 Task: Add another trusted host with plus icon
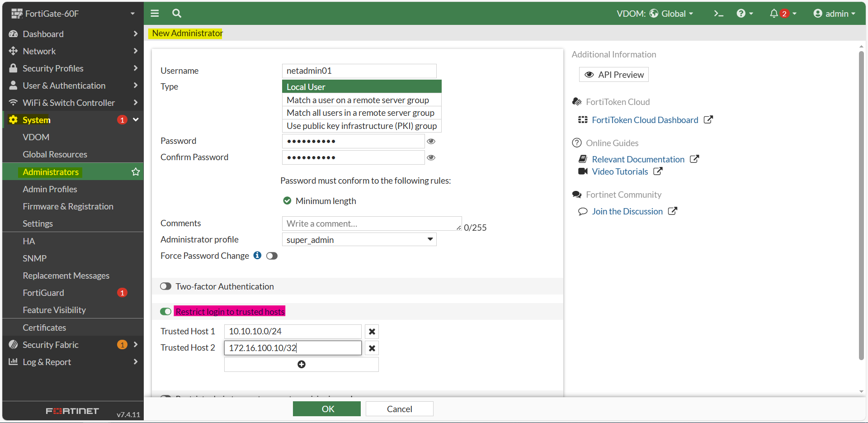click(x=302, y=364)
